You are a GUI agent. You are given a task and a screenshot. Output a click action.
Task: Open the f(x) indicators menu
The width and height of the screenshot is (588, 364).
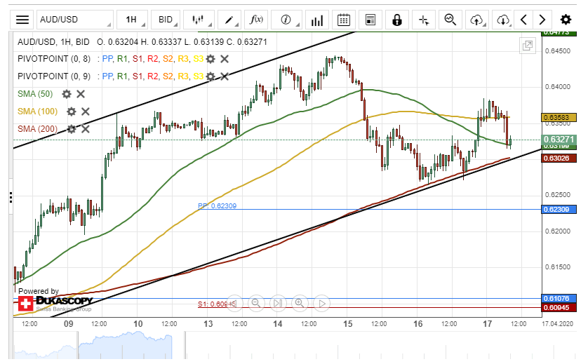(x=257, y=20)
